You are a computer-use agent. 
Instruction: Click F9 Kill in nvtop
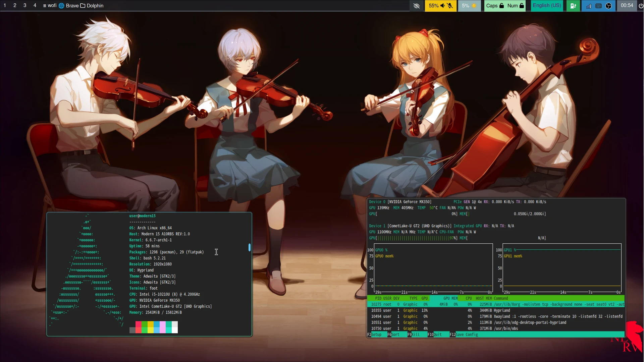coord(414,335)
